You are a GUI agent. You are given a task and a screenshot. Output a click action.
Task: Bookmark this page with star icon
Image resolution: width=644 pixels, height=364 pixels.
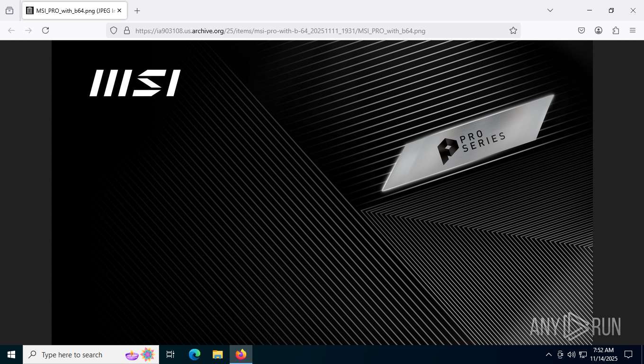pos(513,30)
